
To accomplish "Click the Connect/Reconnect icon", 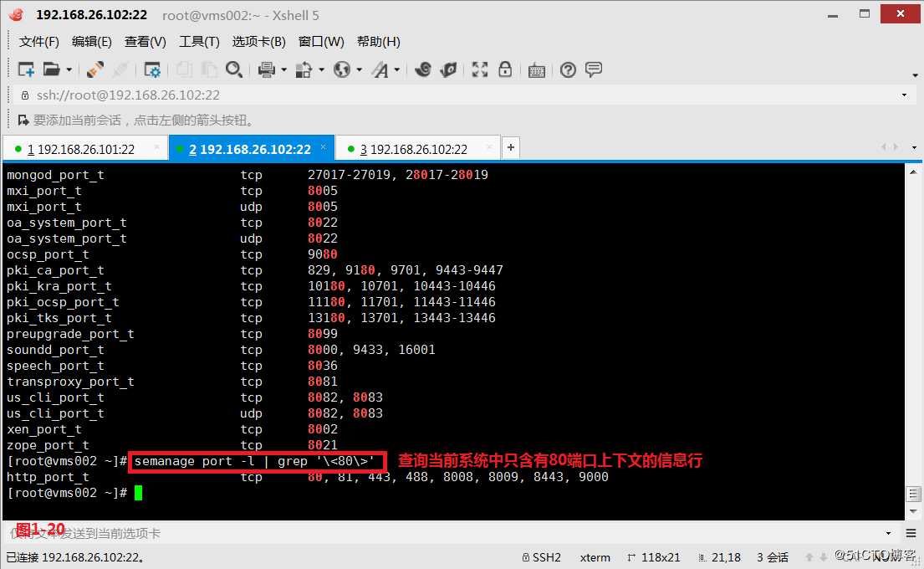I will (x=94, y=69).
